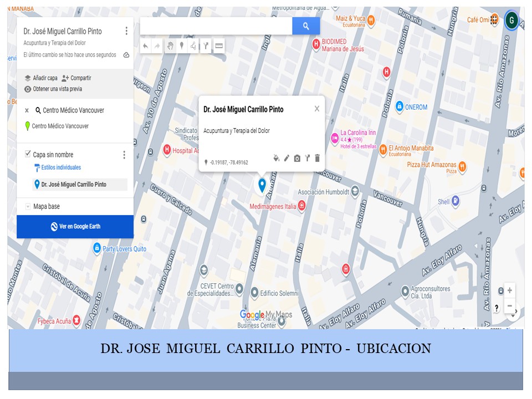Open the map title three-dot menu
Viewport: 532px width, 399px height.
click(126, 31)
